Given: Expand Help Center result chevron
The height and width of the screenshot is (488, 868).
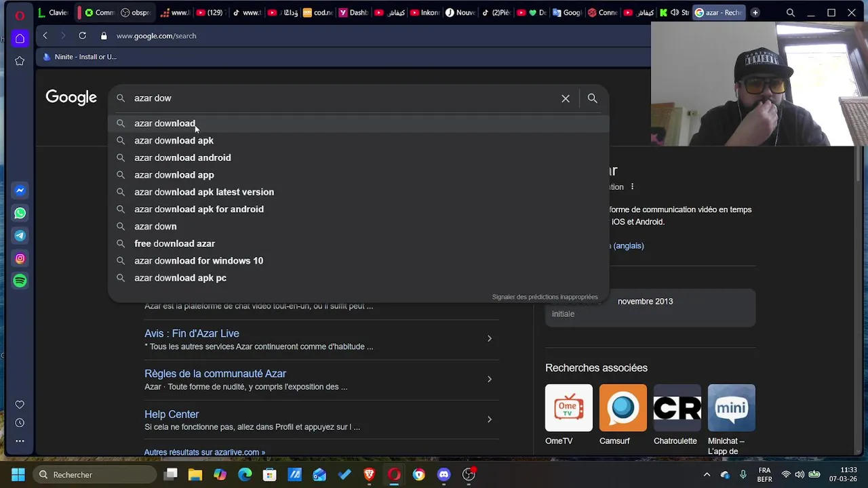Looking at the screenshot, I should tap(489, 419).
